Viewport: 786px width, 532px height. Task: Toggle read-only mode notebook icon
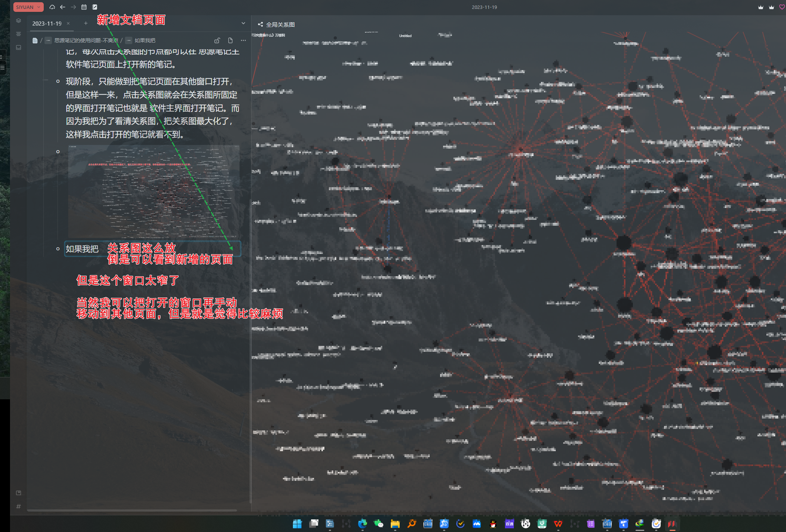95,7
